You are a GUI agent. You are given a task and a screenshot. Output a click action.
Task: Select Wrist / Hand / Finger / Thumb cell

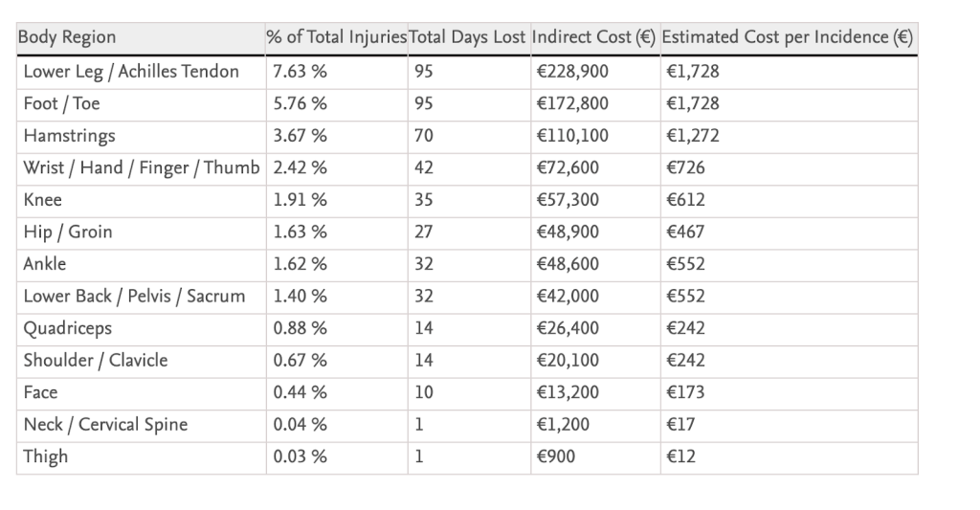142,168
